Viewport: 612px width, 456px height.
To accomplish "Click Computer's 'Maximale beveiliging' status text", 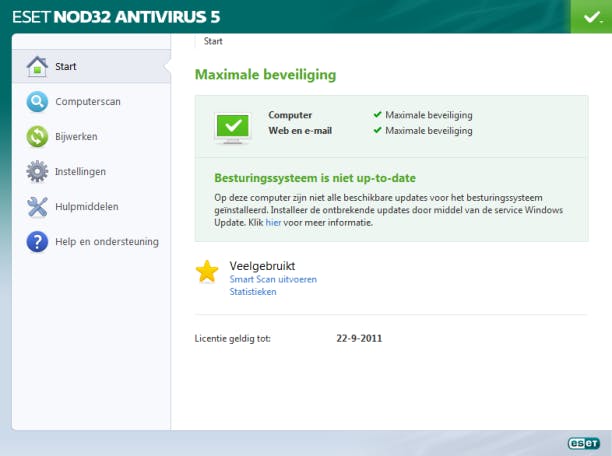I will tap(429, 115).
